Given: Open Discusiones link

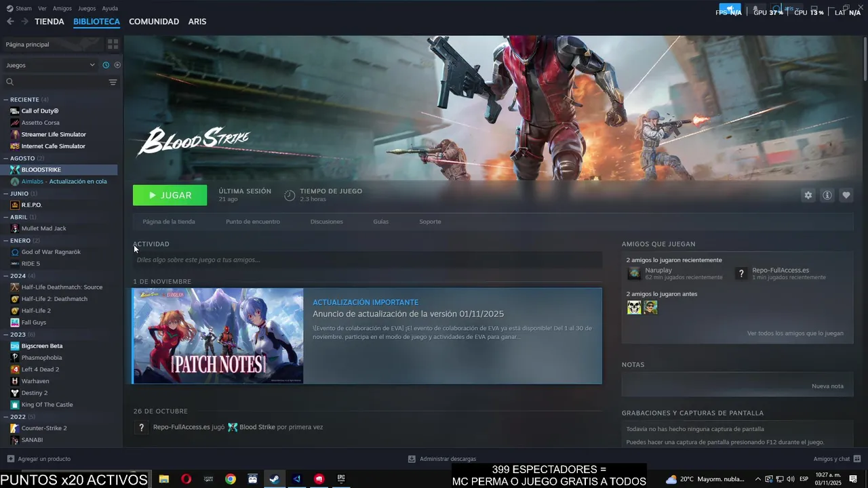Looking at the screenshot, I should [x=327, y=222].
